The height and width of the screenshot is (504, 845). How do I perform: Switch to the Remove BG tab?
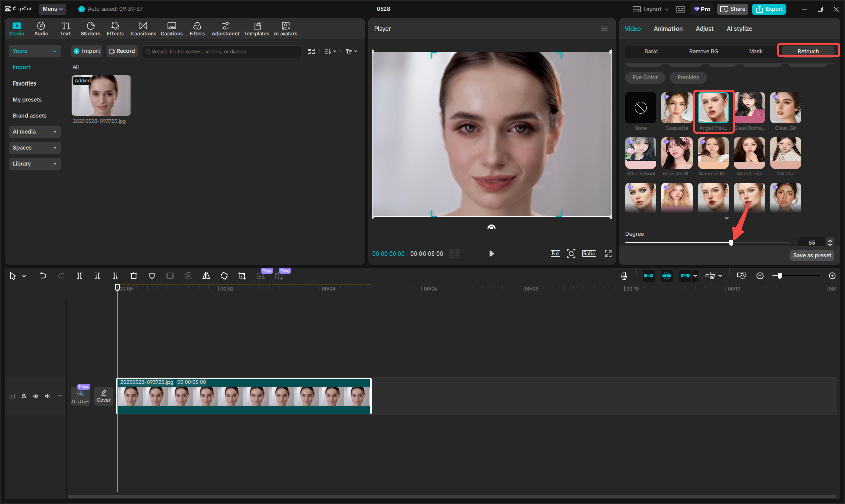[x=703, y=51]
